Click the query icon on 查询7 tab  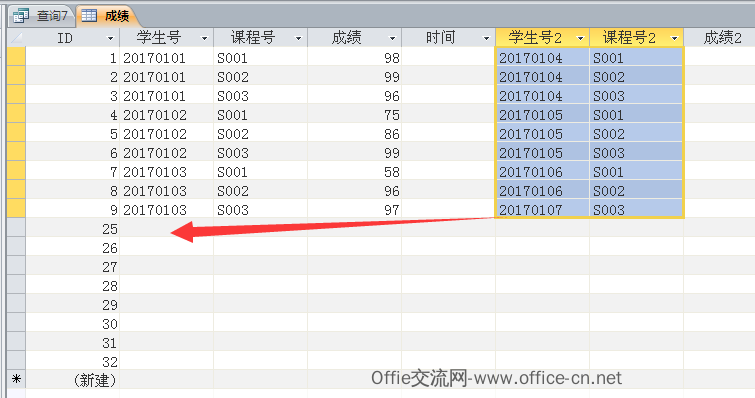[x=21, y=16]
